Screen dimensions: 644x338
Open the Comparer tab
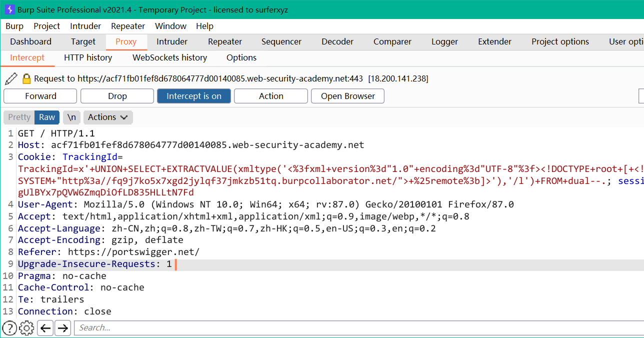(392, 41)
